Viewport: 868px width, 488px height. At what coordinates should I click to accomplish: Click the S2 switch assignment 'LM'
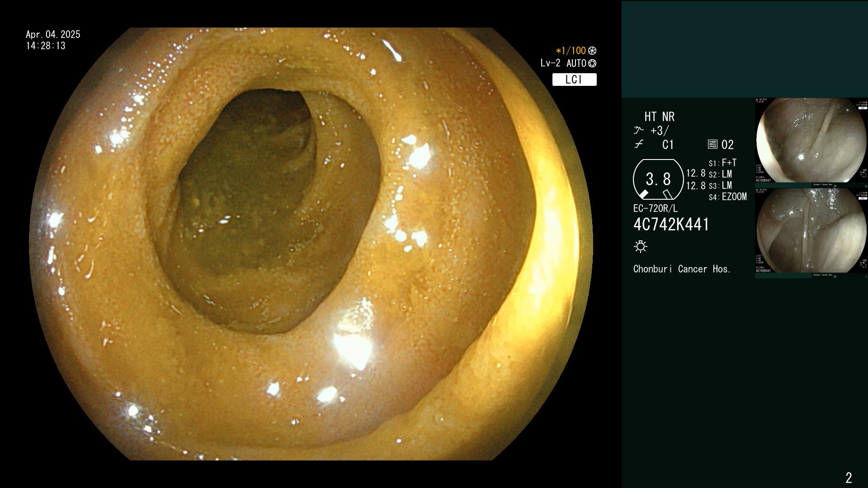pos(727,174)
